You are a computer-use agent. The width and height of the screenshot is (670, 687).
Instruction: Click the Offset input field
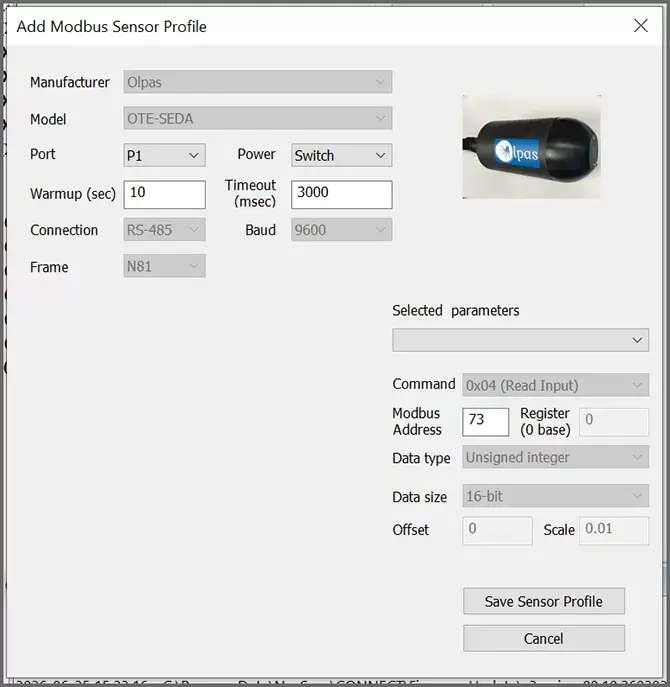(x=497, y=531)
